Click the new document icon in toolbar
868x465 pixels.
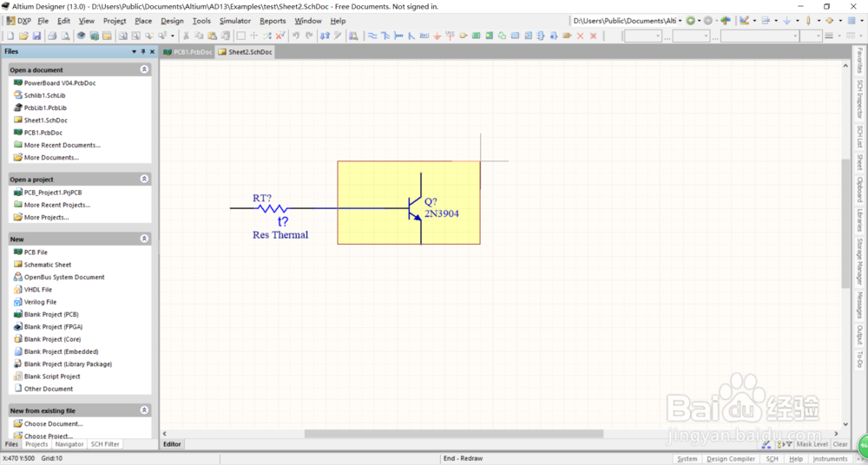(10, 36)
